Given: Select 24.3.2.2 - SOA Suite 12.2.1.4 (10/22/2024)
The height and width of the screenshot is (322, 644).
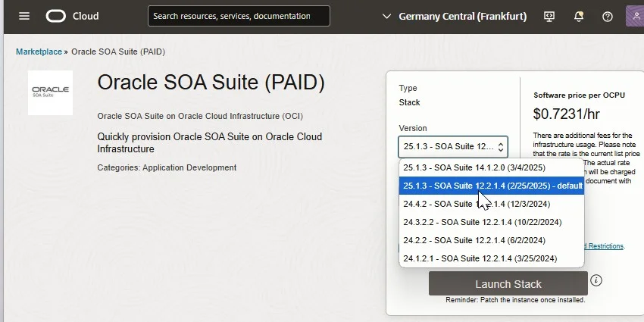Looking at the screenshot, I should [491, 222].
